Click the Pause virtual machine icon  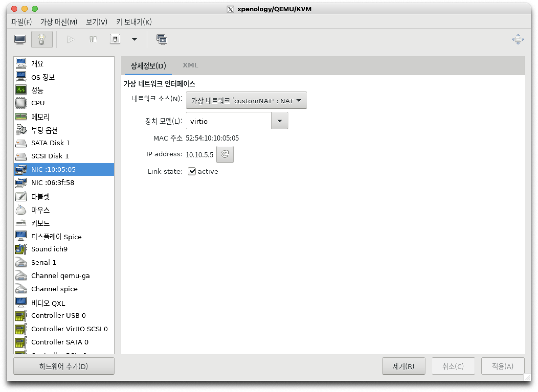click(93, 40)
